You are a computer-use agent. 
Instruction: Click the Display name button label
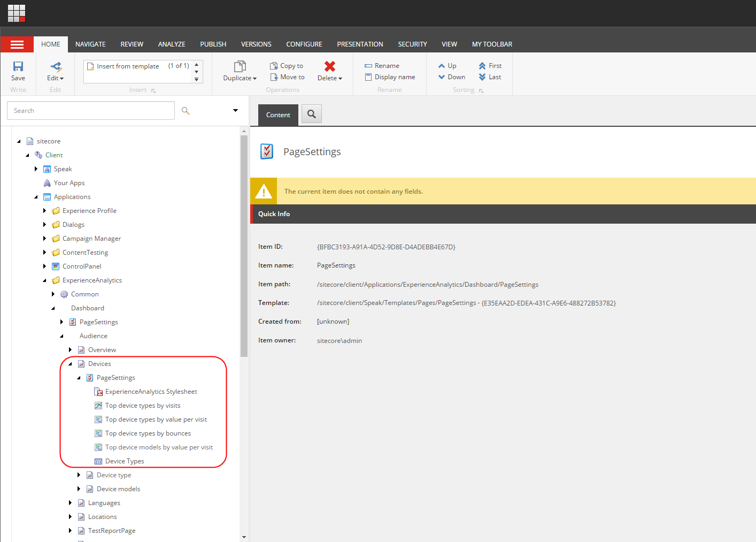[x=395, y=77]
